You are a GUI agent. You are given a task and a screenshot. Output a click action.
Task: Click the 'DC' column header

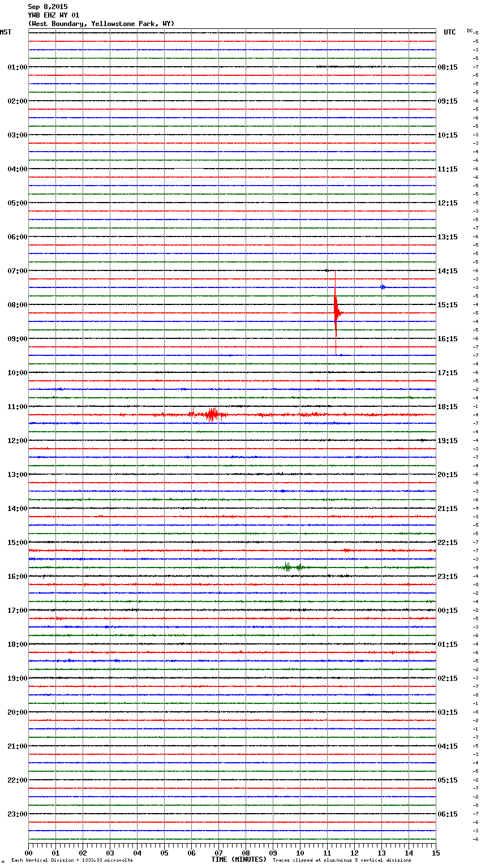click(x=470, y=31)
